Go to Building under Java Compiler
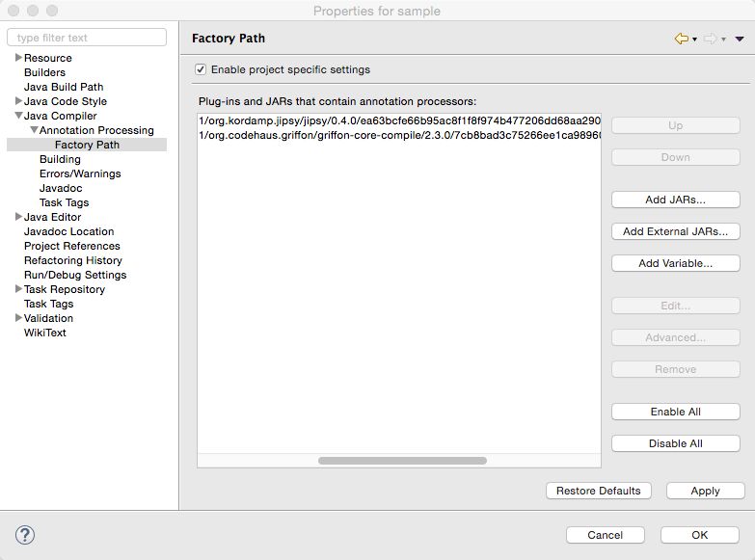755x560 pixels. (60, 159)
